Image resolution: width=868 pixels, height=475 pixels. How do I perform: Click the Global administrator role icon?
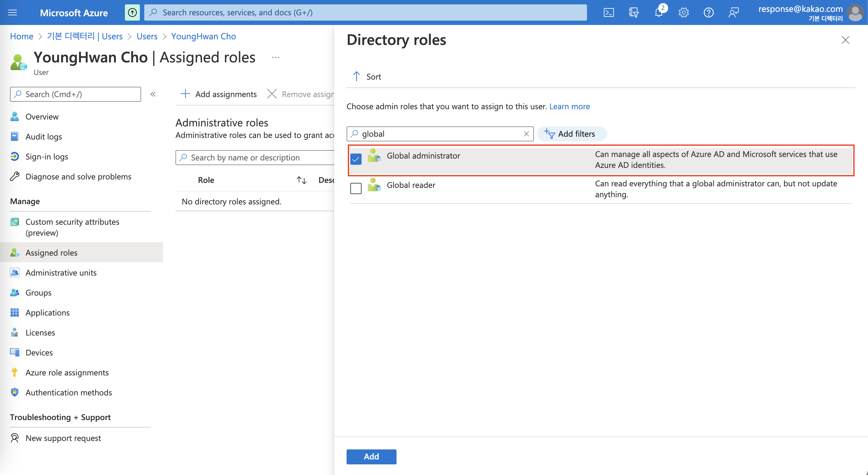click(374, 156)
